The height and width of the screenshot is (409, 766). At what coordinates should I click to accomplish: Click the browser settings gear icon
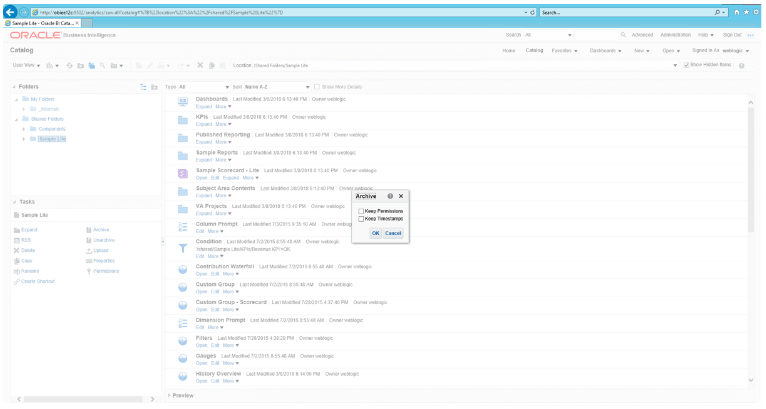755,12
